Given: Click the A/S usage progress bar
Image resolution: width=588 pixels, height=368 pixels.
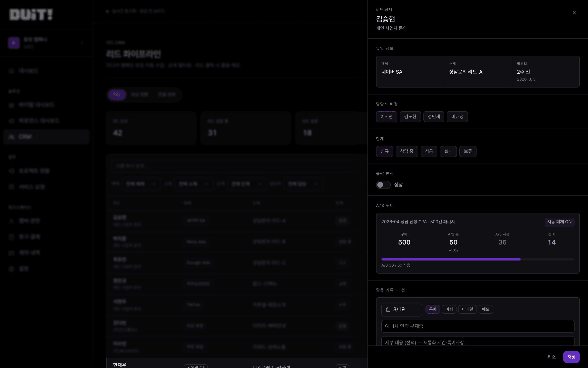Looking at the screenshot, I should click(x=478, y=259).
